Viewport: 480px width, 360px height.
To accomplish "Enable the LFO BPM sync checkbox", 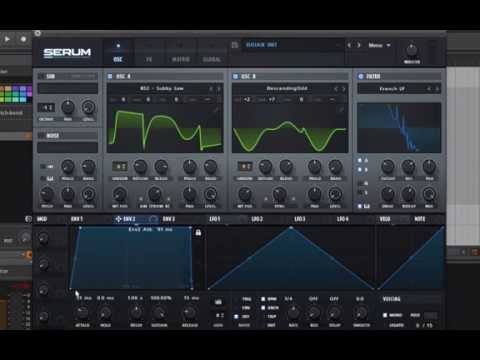I will click(263, 299).
